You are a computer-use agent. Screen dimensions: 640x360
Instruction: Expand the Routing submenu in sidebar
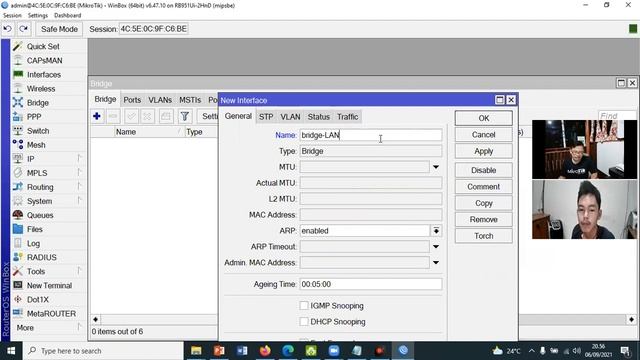tap(80, 187)
